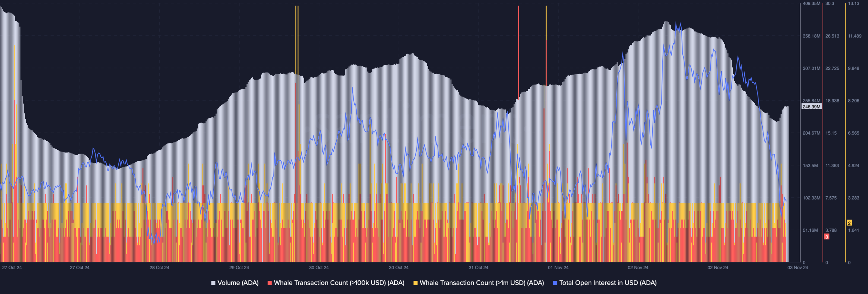The height and width of the screenshot is (294, 868).
Task: Click the blue Total Open Interest legend swatch
Action: coord(555,283)
